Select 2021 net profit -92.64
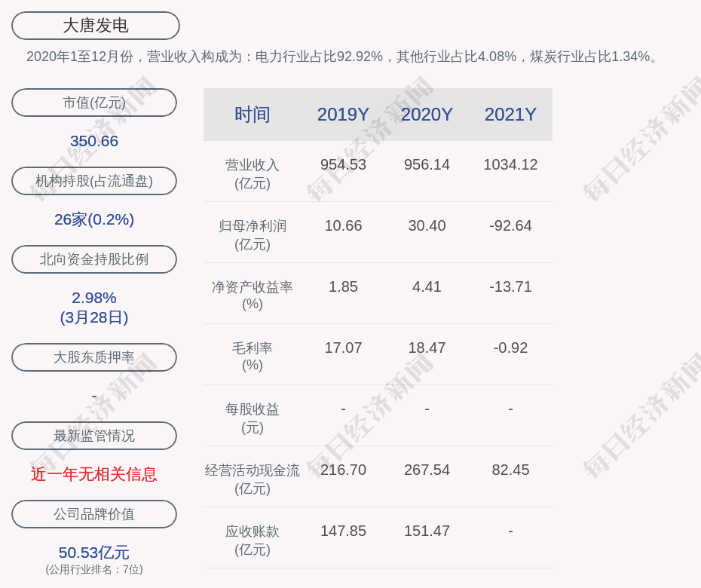This screenshot has height=588, width=701. coord(510,226)
